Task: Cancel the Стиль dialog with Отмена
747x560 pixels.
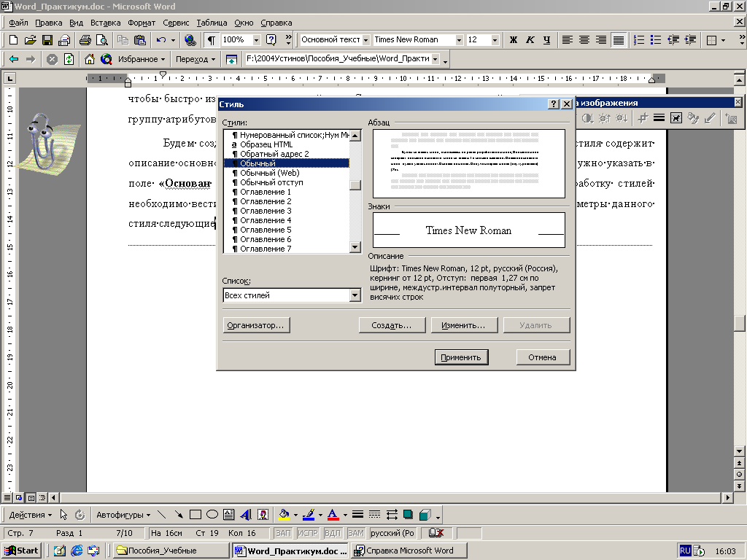Action: click(x=543, y=357)
